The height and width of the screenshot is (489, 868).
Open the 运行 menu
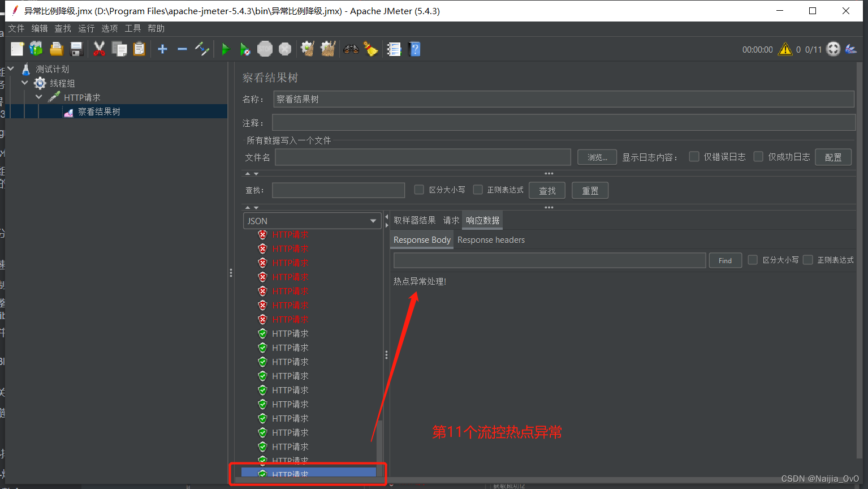[87, 28]
